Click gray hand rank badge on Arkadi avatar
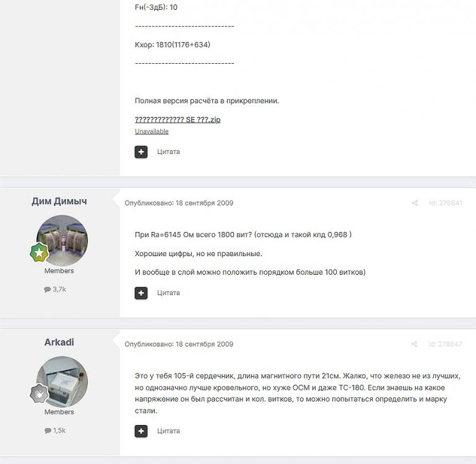Image resolution: width=476 pixels, height=464 pixels. click(39, 393)
